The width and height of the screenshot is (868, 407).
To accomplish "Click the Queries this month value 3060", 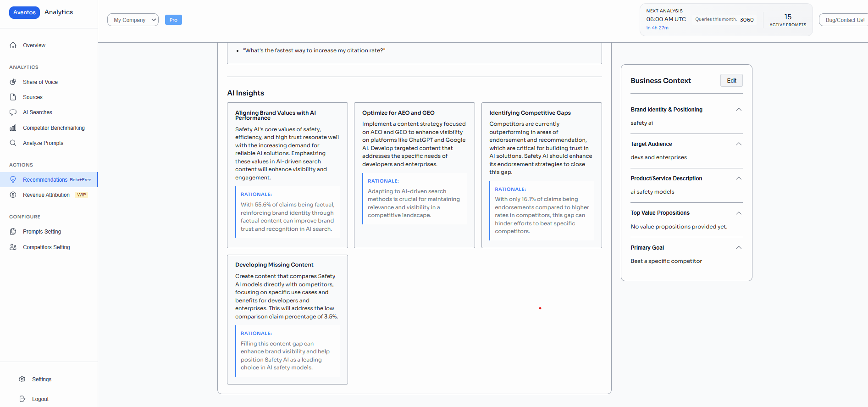I will click(x=746, y=20).
